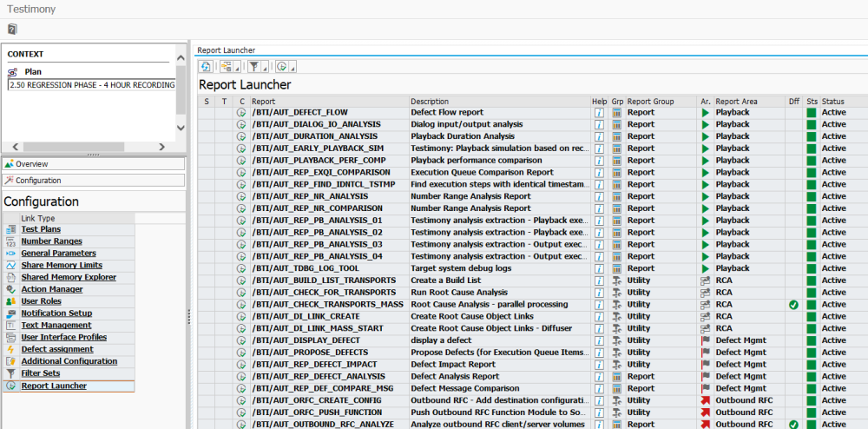Open dropdown arrow beside execute clock icon
The width and height of the screenshot is (868, 429).
[x=293, y=67]
